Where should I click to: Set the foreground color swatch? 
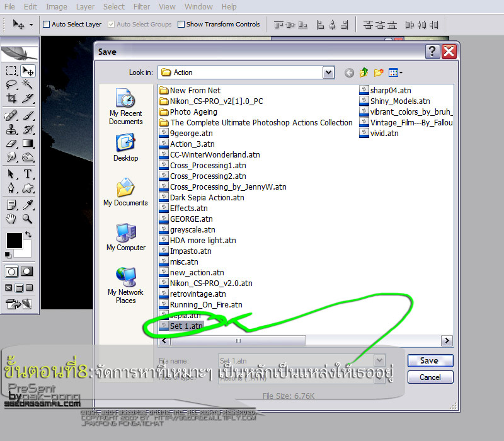(x=14, y=241)
